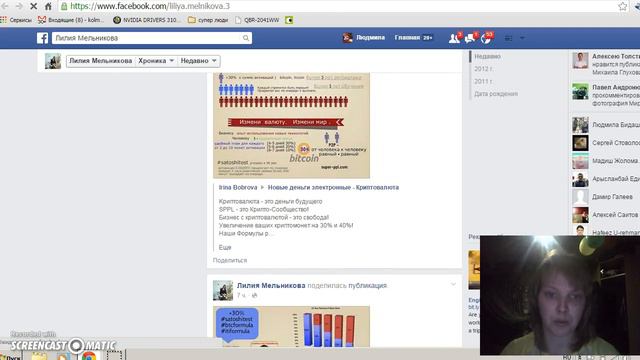
Task: Open Irina Bobrova profile link
Action: coord(238,187)
